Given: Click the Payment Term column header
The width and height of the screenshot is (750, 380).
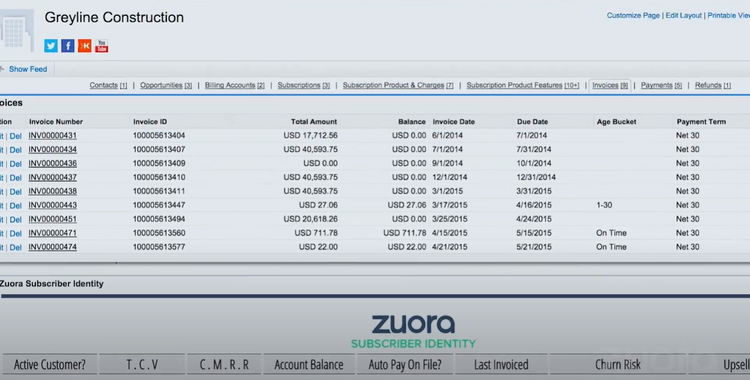Looking at the screenshot, I should click(701, 122).
